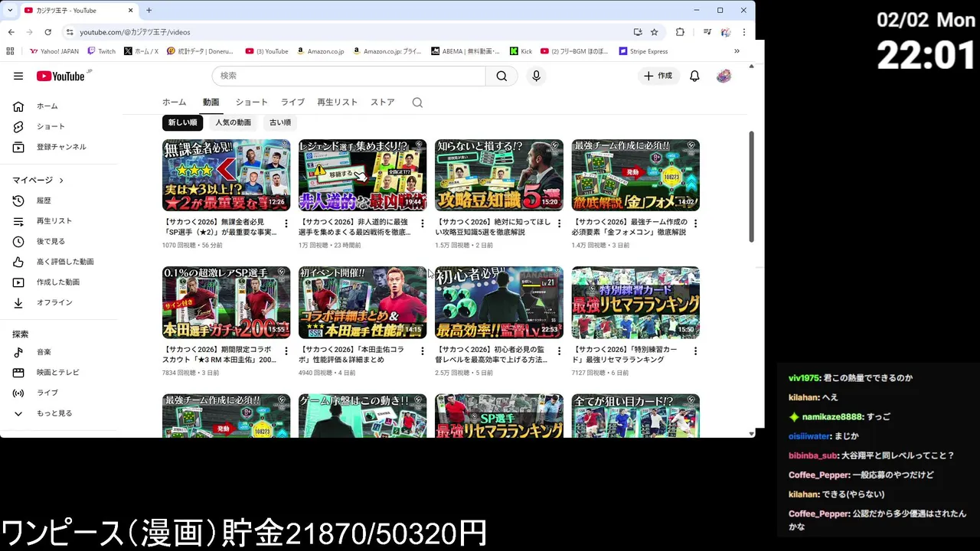Open the tab search dropdown arrow
The image size is (980, 551).
pyautogui.click(x=11, y=10)
